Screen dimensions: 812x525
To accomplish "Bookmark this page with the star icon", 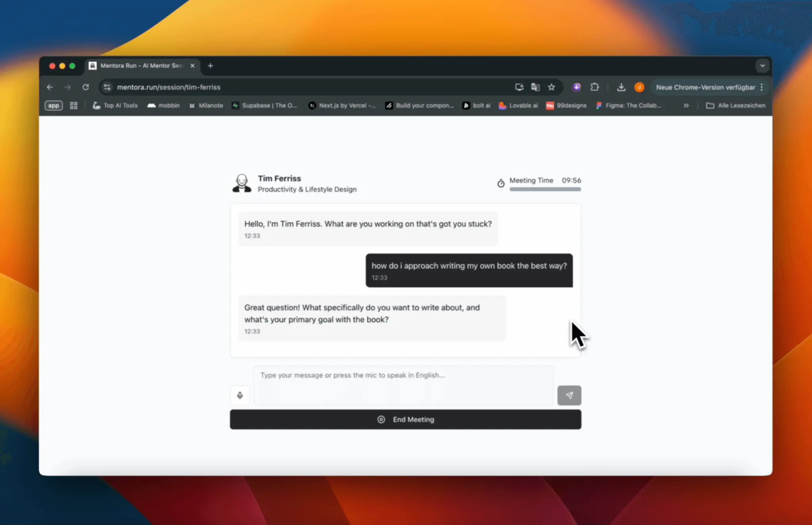I will pyautogui.click(x=552, y=87).
